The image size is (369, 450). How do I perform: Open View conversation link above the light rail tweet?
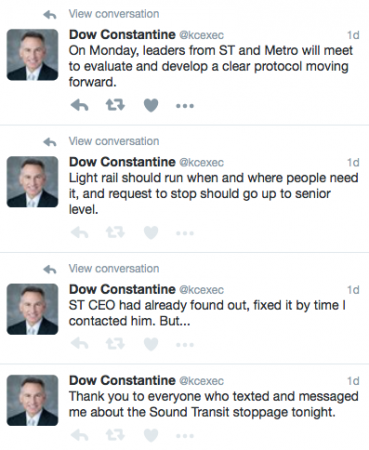(x=114, y=141)
